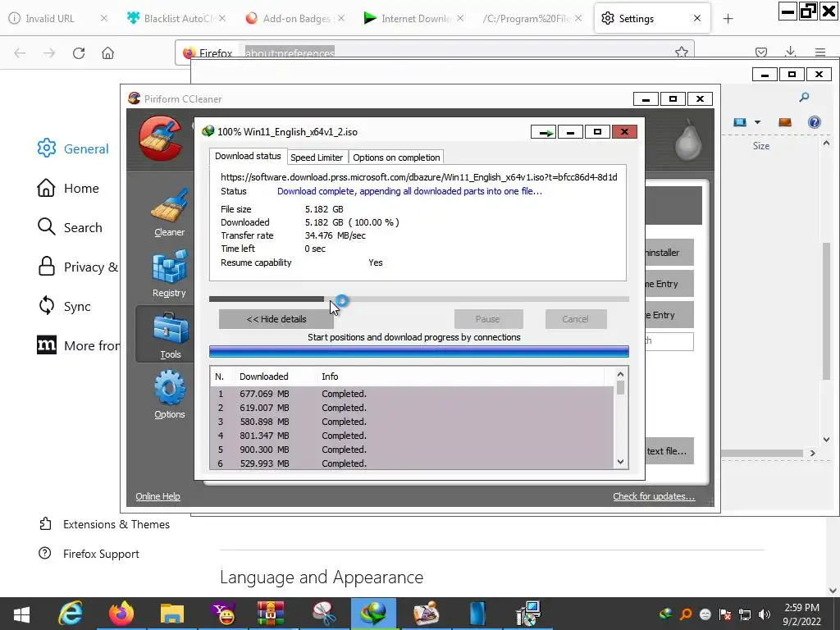Open Firefox downloads arrow icon
840x630 pixels.
coord(790,52)
